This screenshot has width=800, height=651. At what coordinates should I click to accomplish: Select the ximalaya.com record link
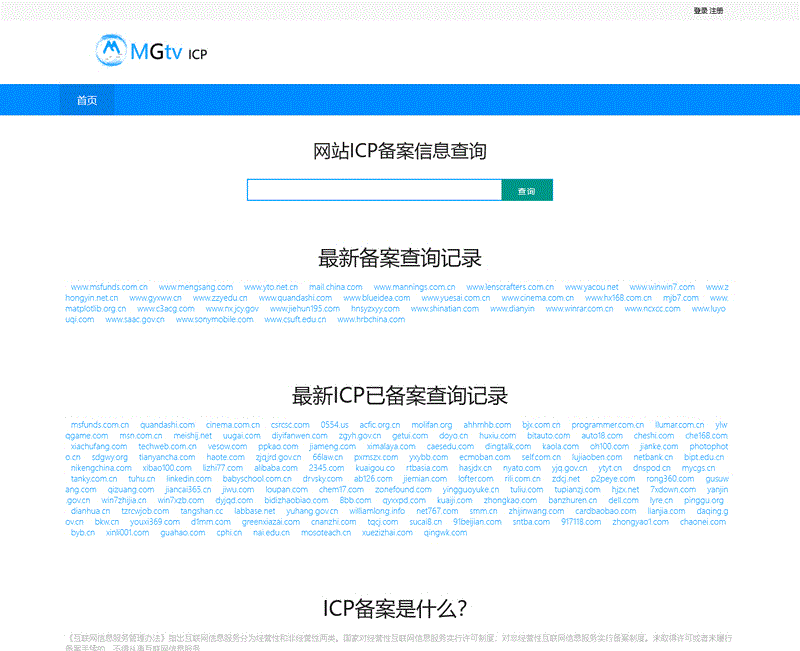pos(390,446)
